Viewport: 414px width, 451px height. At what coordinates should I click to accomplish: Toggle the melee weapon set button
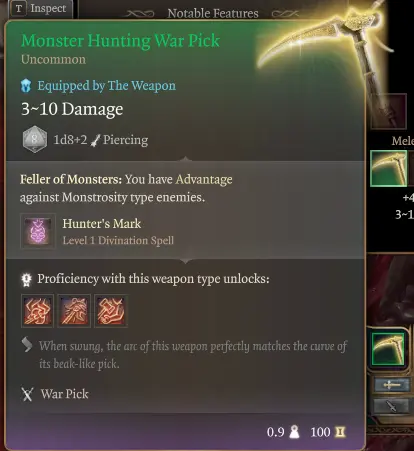[x=391, y=385]
